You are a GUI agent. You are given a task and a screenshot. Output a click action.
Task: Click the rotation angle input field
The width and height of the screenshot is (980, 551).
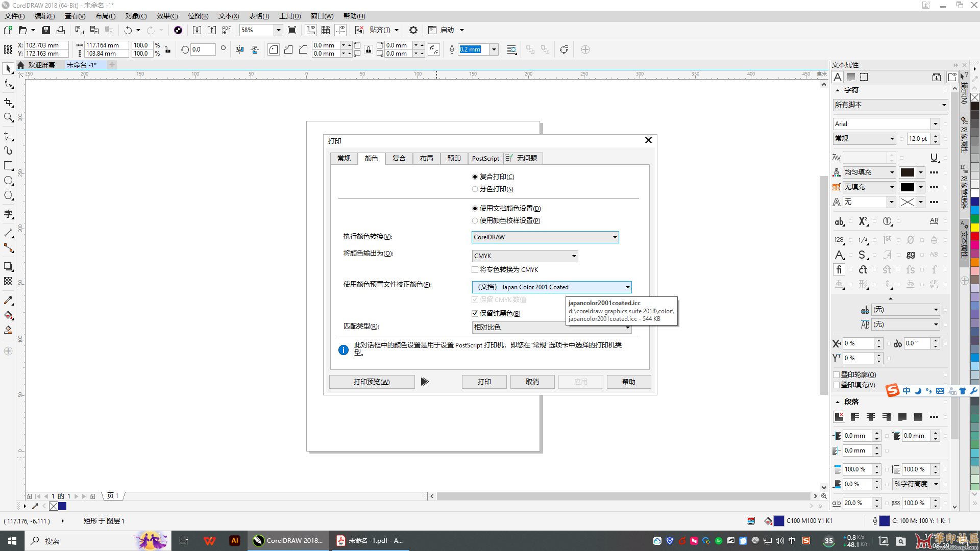point(203,49)
